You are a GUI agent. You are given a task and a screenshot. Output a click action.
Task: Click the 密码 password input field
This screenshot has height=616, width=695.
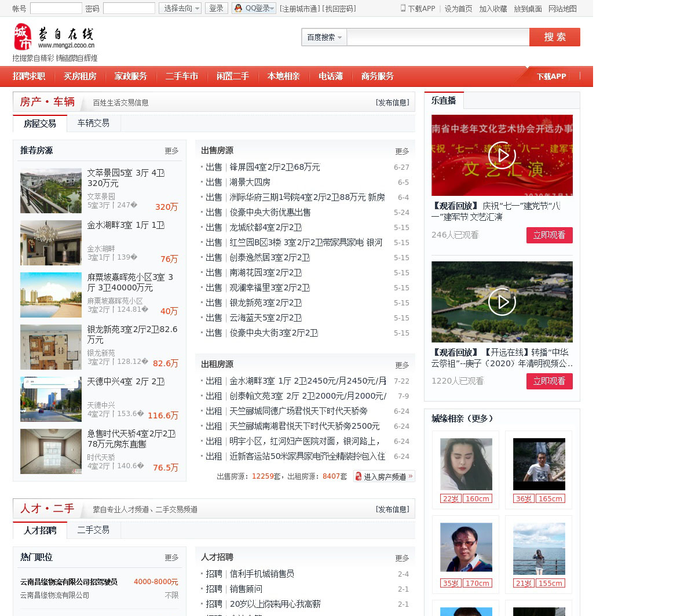pyautogui.click(x=129, y=8)
